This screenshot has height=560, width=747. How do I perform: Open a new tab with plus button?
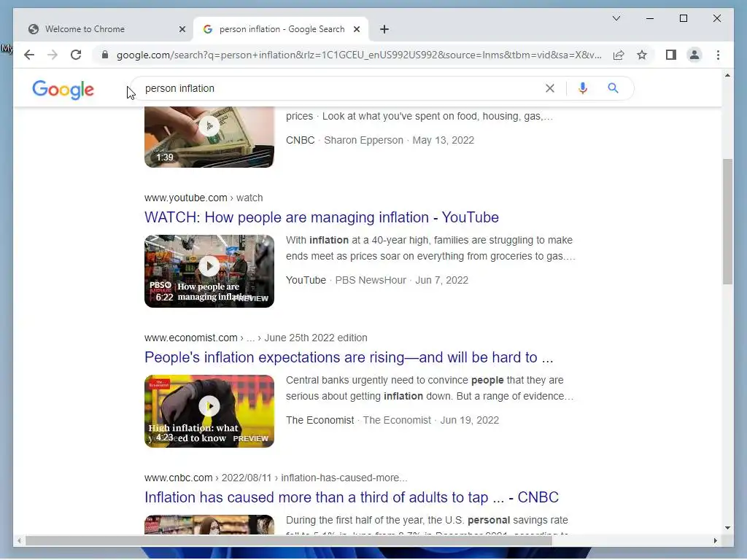click(384, 29)
